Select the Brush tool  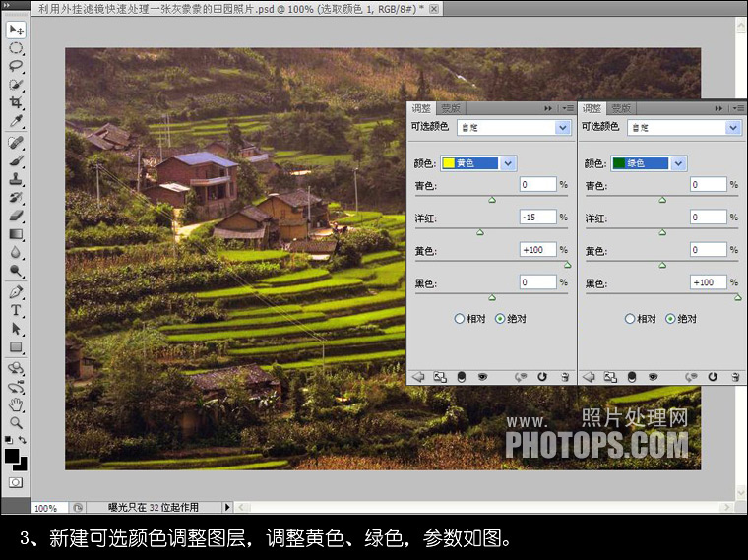pyautogui.click(x=16, y=160)
